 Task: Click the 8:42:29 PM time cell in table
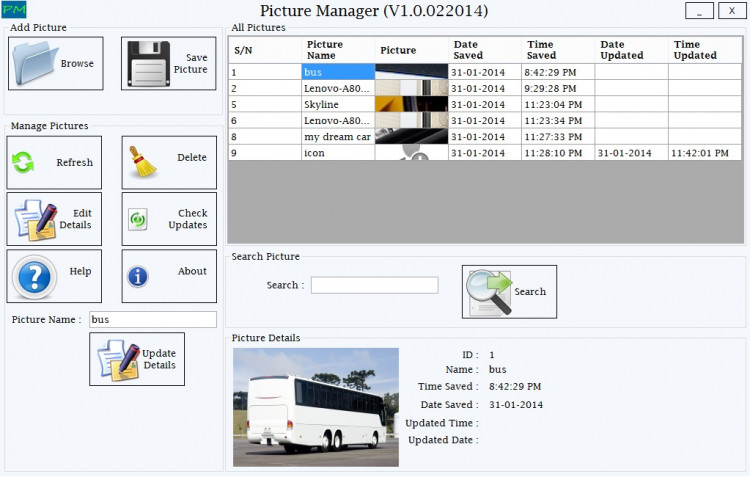pyautogui.click(x=558, y=72)
